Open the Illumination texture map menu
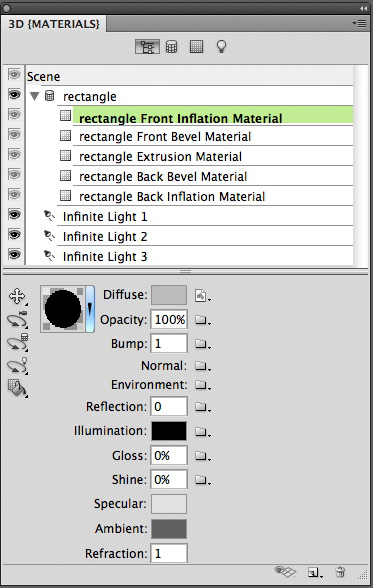373x588 pixels. pos(202,432)
